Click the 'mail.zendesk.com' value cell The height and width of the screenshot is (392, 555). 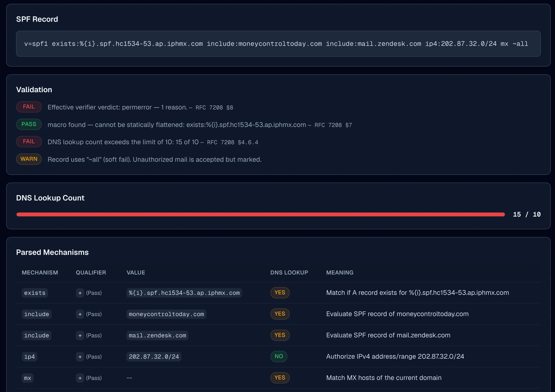click(x=157, y=335)
